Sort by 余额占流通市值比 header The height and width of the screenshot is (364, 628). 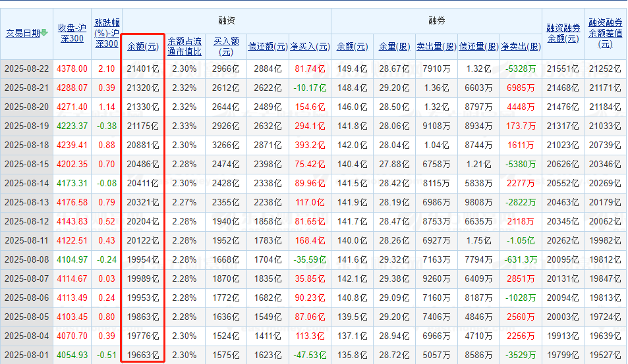[x=185, y=46]
